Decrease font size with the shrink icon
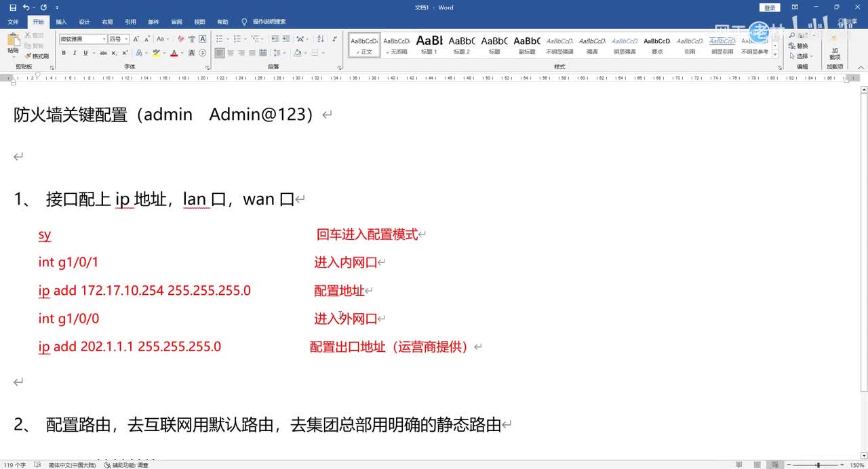This screenshot has height=469, width=868. (147, 39)
